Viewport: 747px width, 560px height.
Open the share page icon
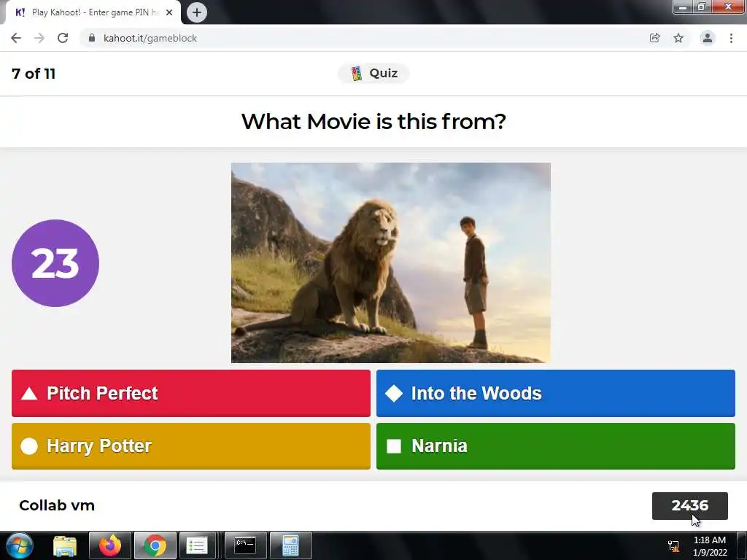(654, 38)
